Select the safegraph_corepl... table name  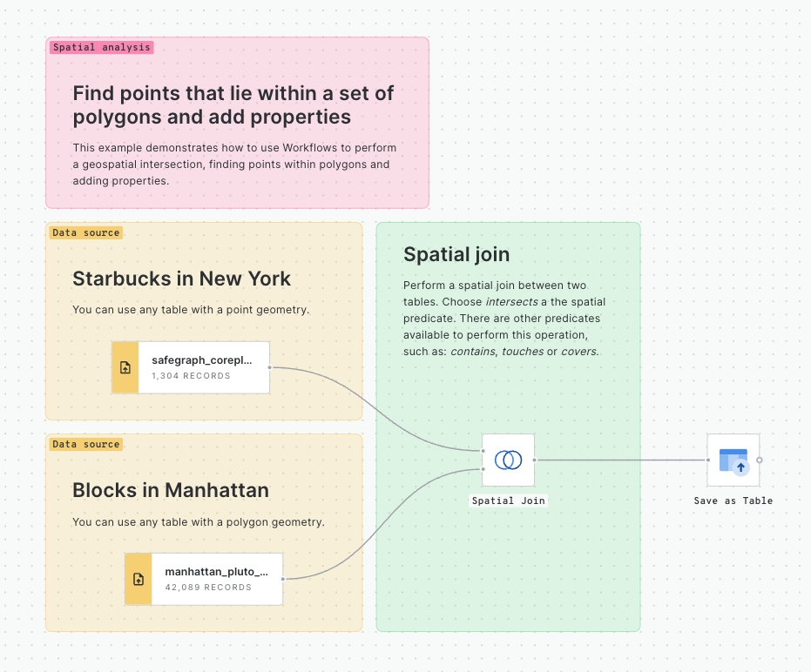click(x=201, y=360)
